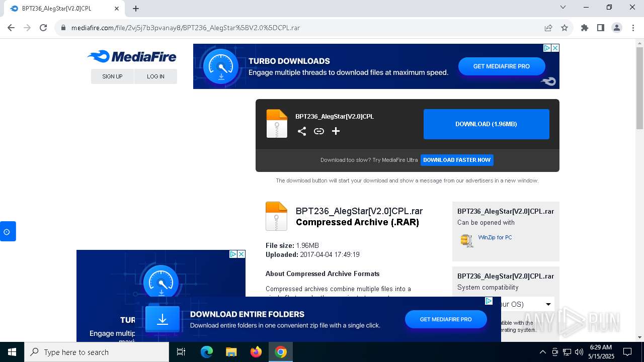Image resolution: width=644 pixels, height=362 pixels.
Task: Share the file via share icon
Action: click(302, 131)
